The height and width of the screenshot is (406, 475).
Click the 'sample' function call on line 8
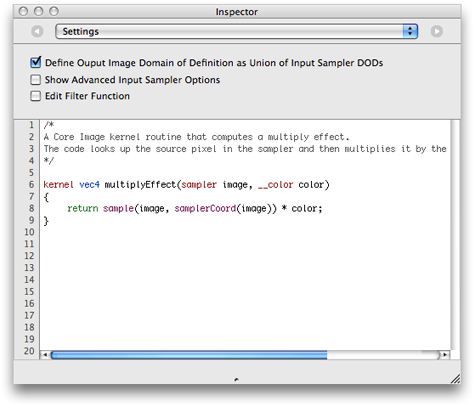(118, 209)
